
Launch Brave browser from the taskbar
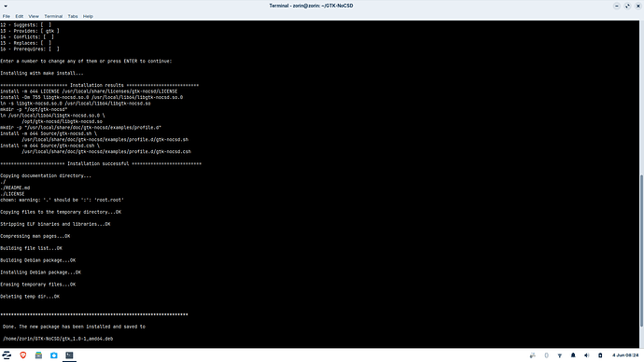pos(23,355)
